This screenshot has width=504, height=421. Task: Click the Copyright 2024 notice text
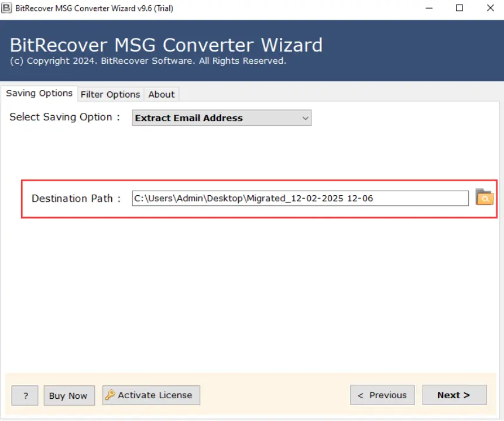coord(148,61)
